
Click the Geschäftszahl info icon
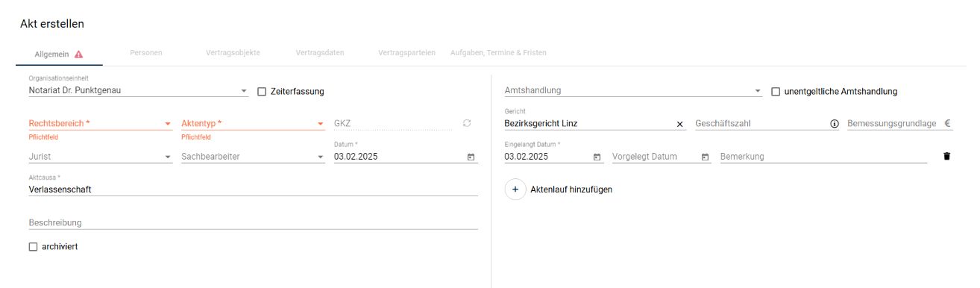pos(835,124)
